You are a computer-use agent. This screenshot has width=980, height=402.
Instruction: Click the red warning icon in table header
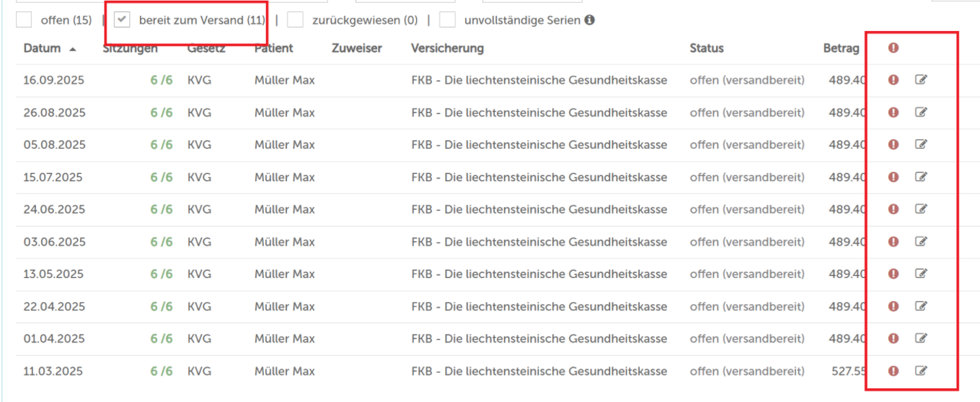(893, 48)
